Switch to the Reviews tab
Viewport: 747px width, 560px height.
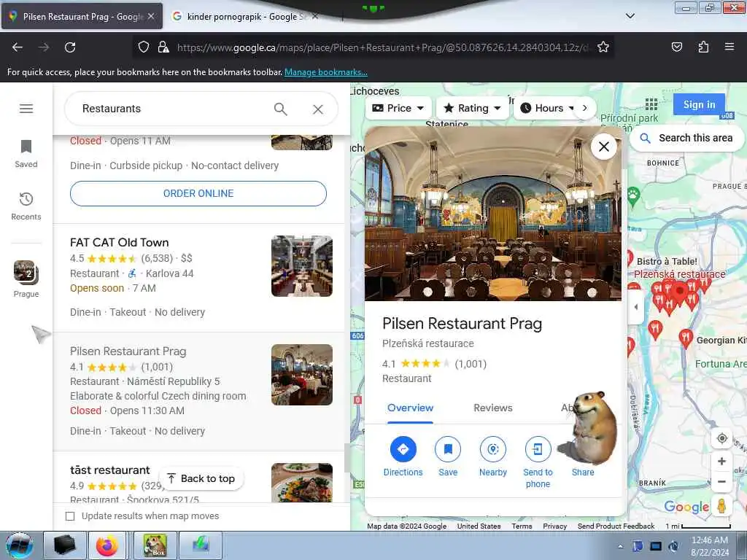coord(493,408)
